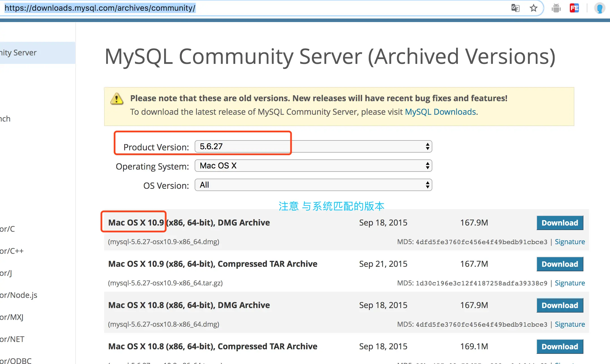
Task: Open the MySQL Downloads link
Action: [x=440, y=112]
